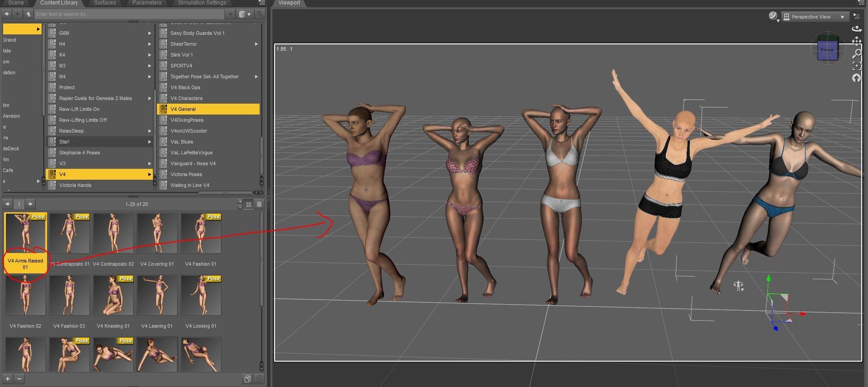This screenshot has width=868, height=387.
Task: Go to next results page
Action: coord(30,204)
